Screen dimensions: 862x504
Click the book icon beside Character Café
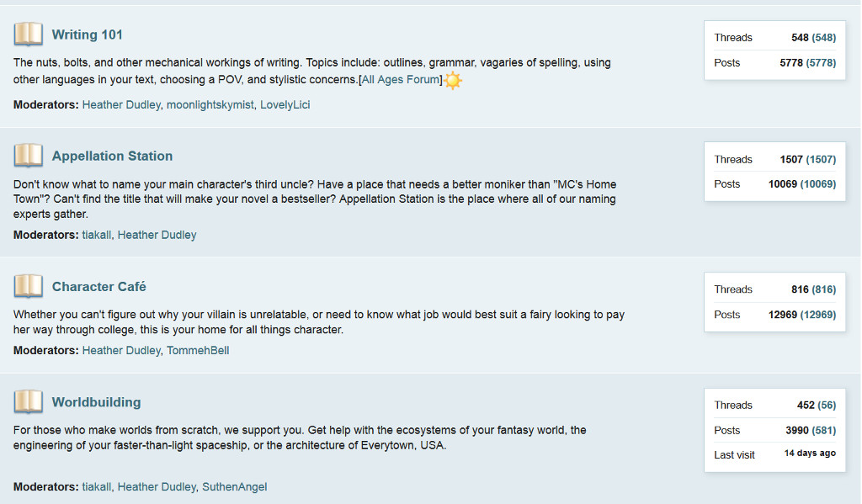click(x=28, y=286)
